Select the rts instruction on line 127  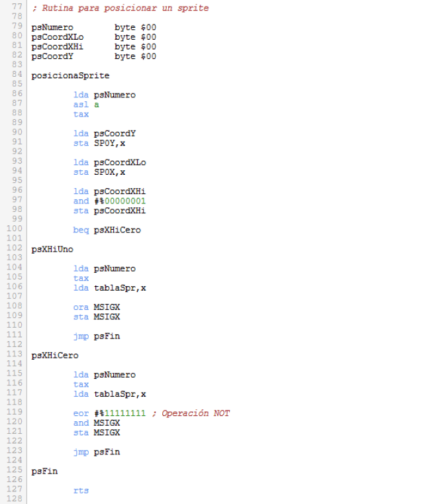tap(81, 490)
